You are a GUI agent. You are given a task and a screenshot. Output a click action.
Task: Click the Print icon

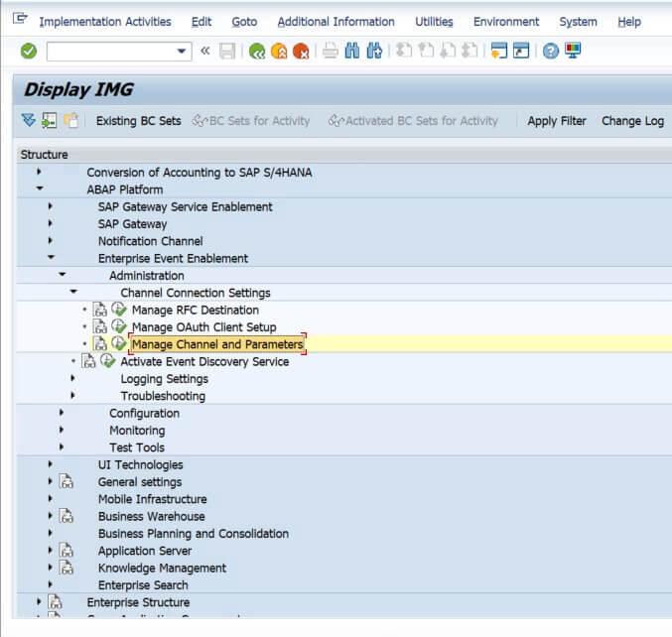(x=330, y=51)
